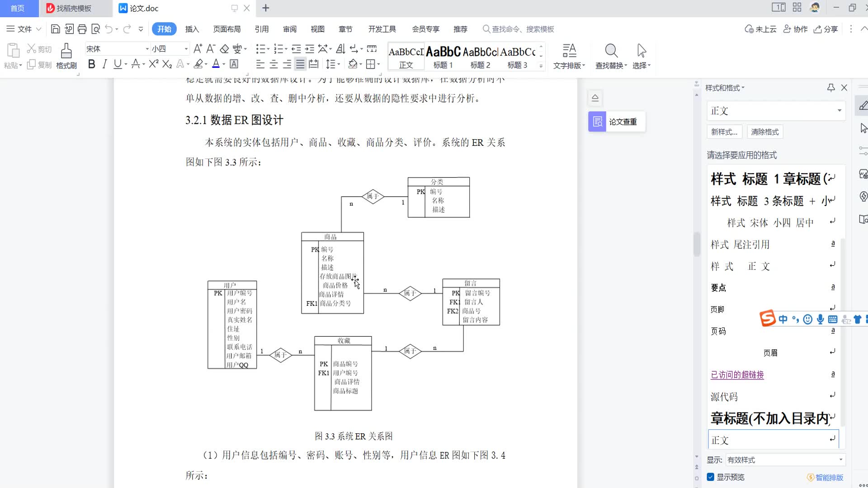The image size is (868, 488).
Task: Apply subscript formatting
Action: click(167, 64)
